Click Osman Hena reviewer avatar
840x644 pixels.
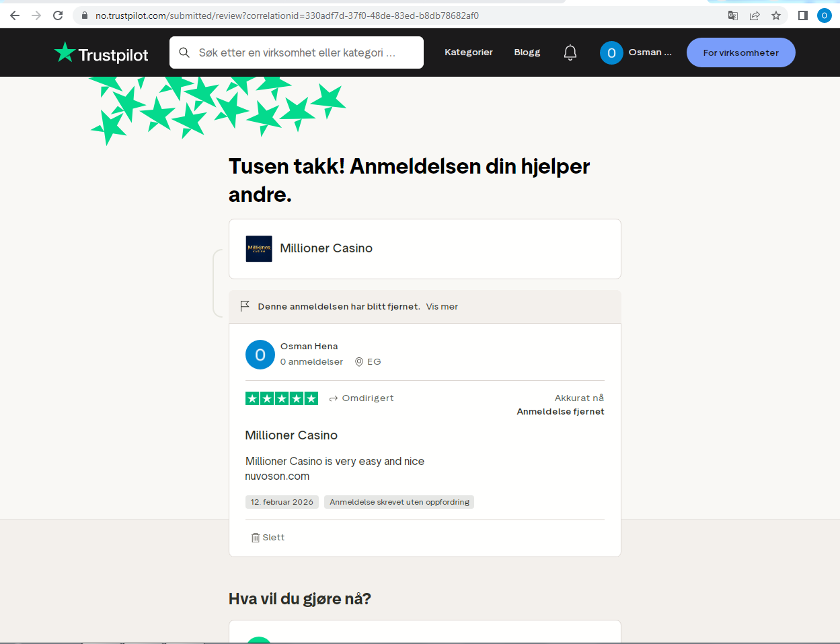260,355
